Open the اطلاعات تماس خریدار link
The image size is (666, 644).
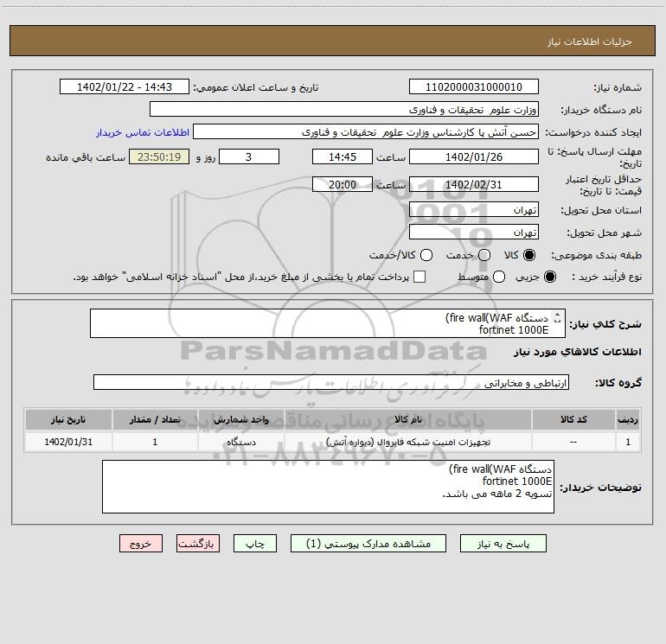tap(143, 132)
